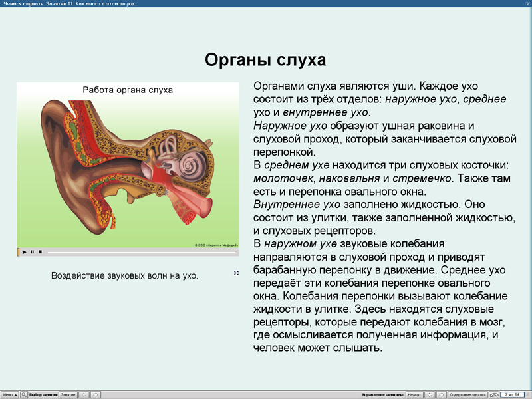This screenshot has width=532, height=399.
Task: Click the expand icon beside the caption text
Action: [x=236, y=272]
